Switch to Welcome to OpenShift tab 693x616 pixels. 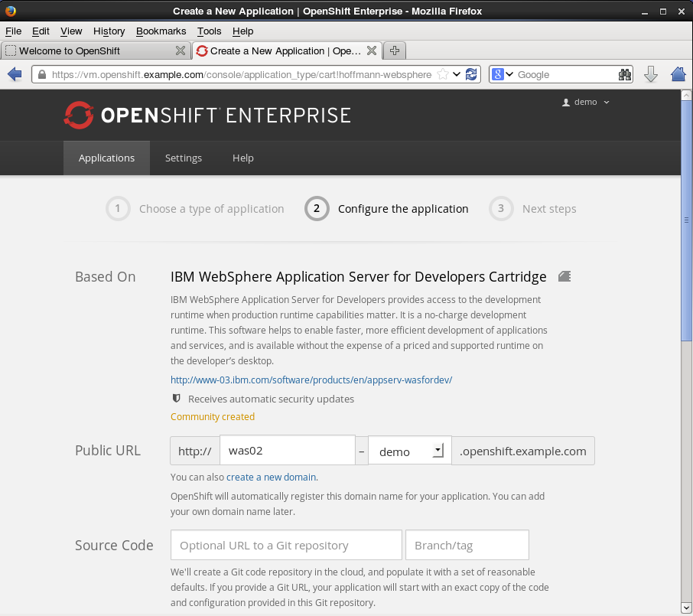(x=70, y=51)
